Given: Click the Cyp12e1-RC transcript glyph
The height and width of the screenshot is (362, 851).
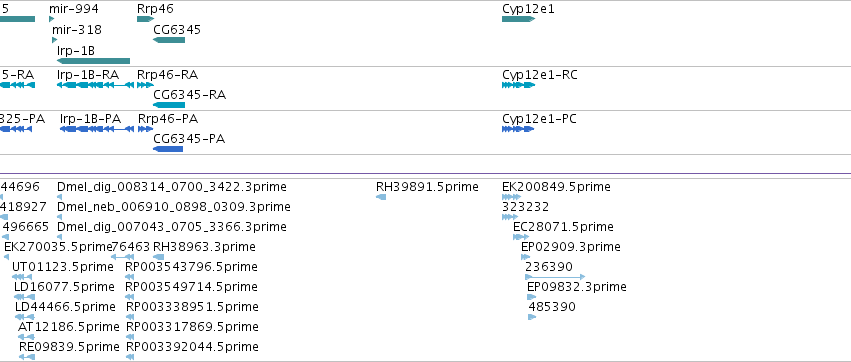Looking at the screenshot, I should [x=518, y=85].
